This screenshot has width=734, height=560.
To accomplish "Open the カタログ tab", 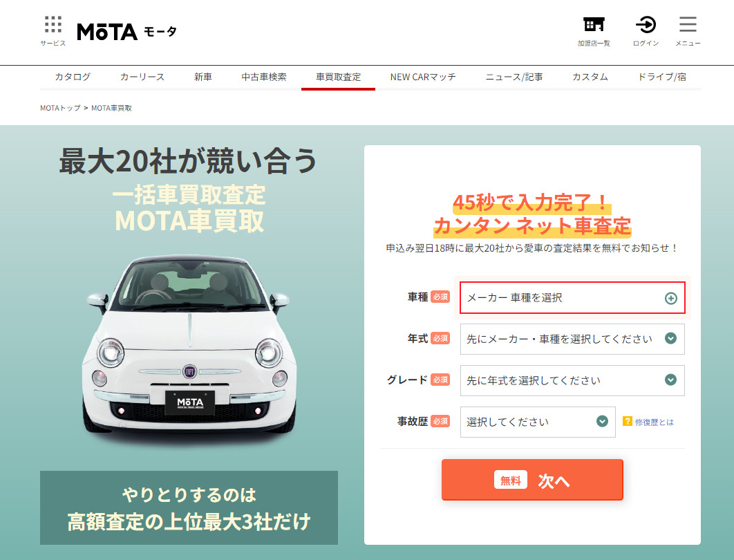I will click(73, 77).
